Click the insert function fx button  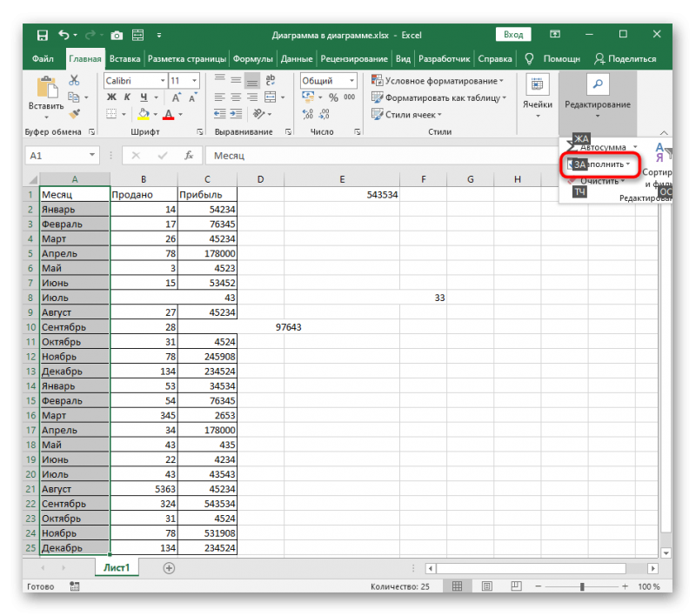189,156
